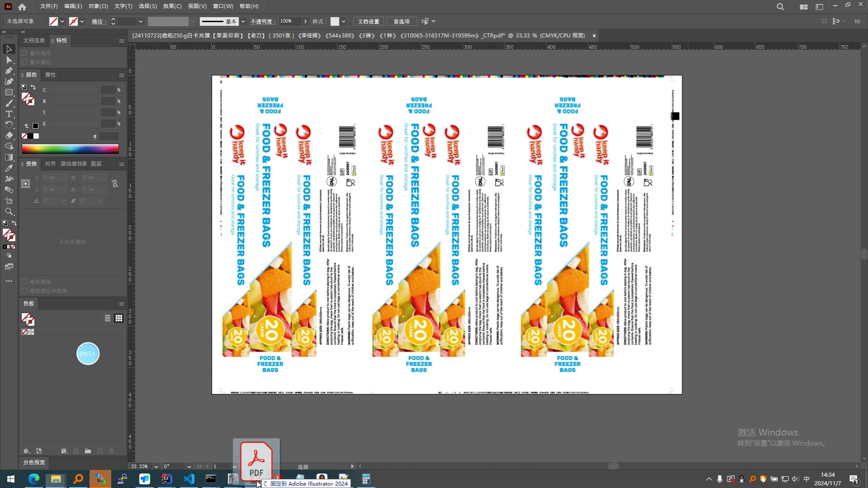Open the fill color dropdown in control bar
The height and width of the screenshot is (488, 868).
coord(62,21)
